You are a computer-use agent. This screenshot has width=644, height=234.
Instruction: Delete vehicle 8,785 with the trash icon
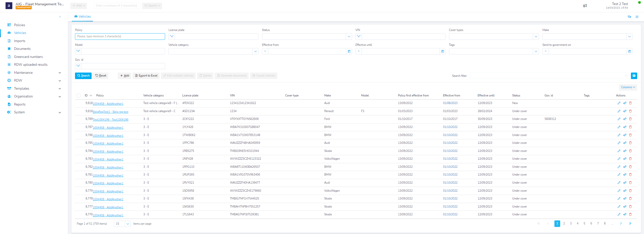point(630,143)
